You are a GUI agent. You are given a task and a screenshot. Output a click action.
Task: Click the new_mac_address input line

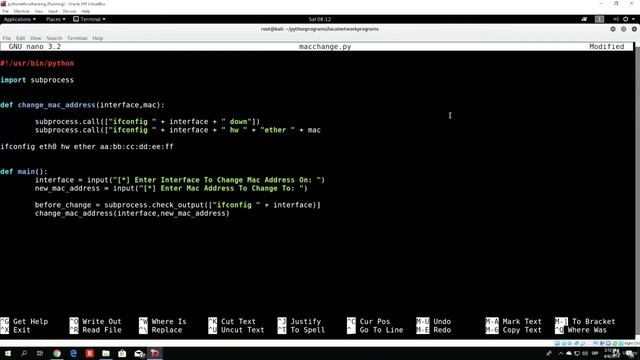[171, 188]
